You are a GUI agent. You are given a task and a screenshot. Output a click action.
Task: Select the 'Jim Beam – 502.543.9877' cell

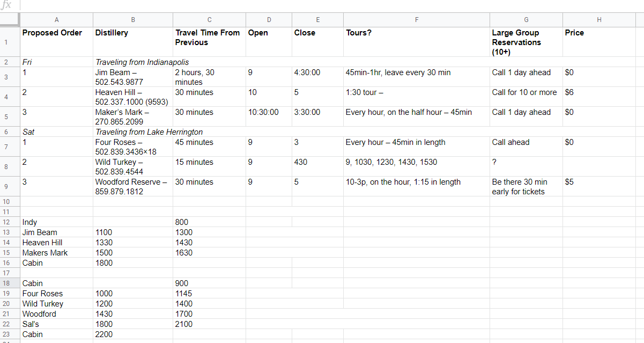point(133,77)
